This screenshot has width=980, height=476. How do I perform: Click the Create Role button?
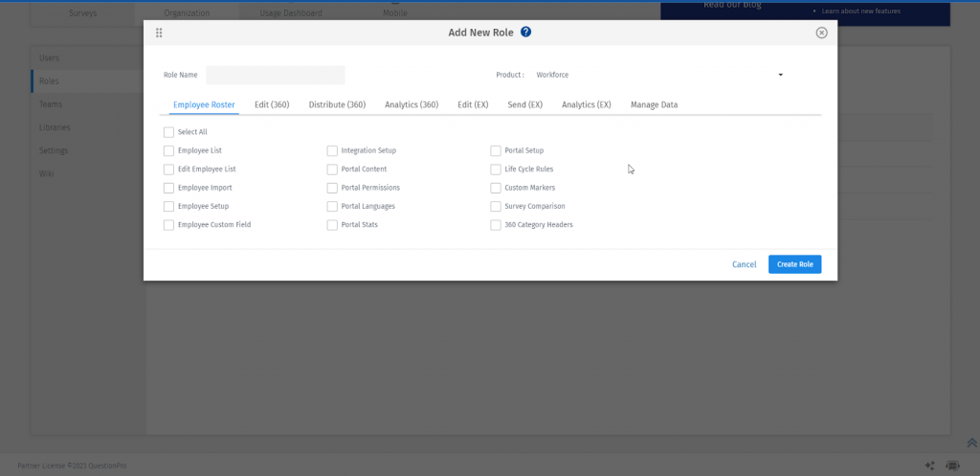pos(795,264)
